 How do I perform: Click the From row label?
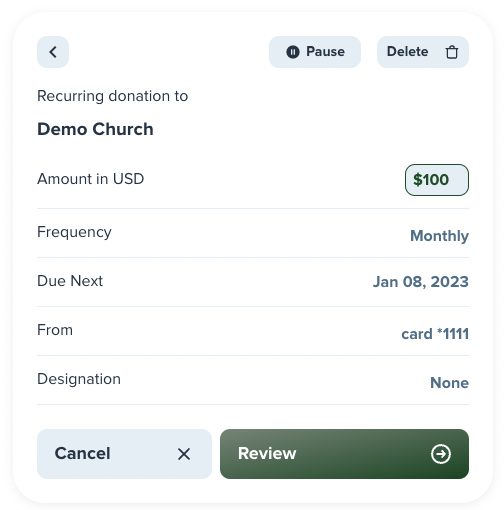55,330
